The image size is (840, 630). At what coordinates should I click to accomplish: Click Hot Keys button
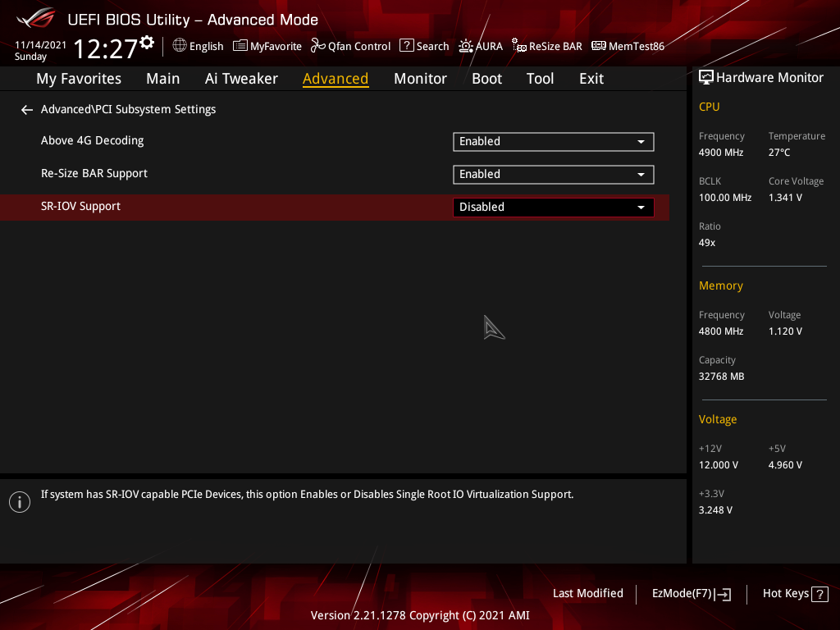pos(786,594)
